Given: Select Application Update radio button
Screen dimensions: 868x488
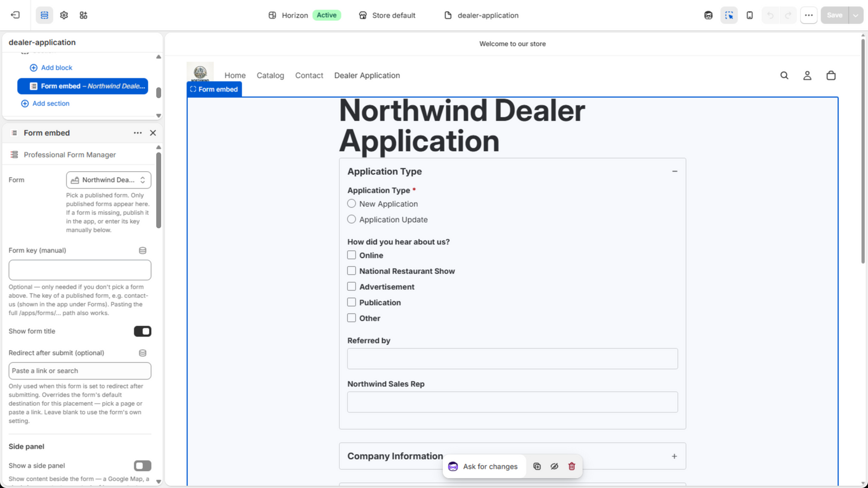Looking at the screenshot, I should pyautogui.click(x=352, y=219).
